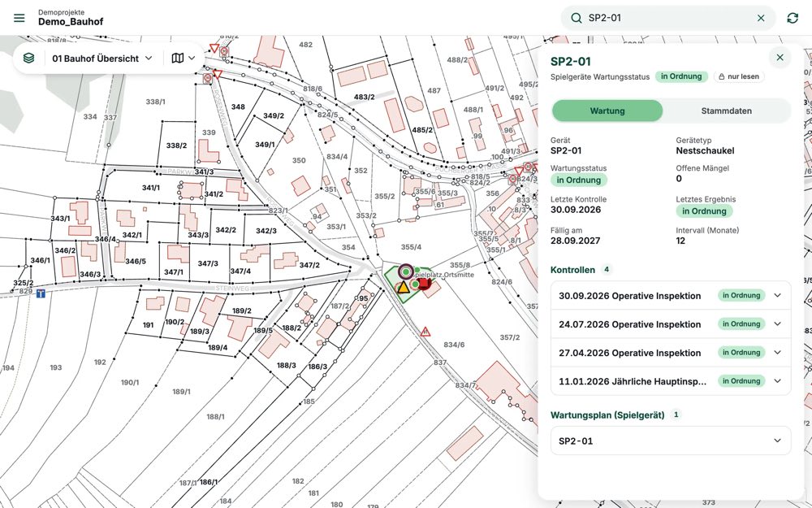Open the 01 Bauhof Übersicht view dropdown
Screen dimensions: 812x508
pos(102,59)
